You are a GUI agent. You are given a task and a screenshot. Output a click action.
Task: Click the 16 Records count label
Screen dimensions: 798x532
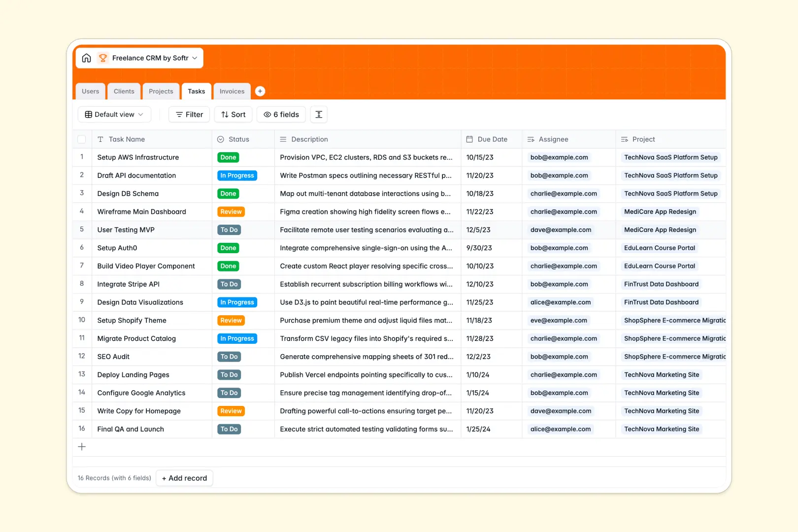pos(113,478)
